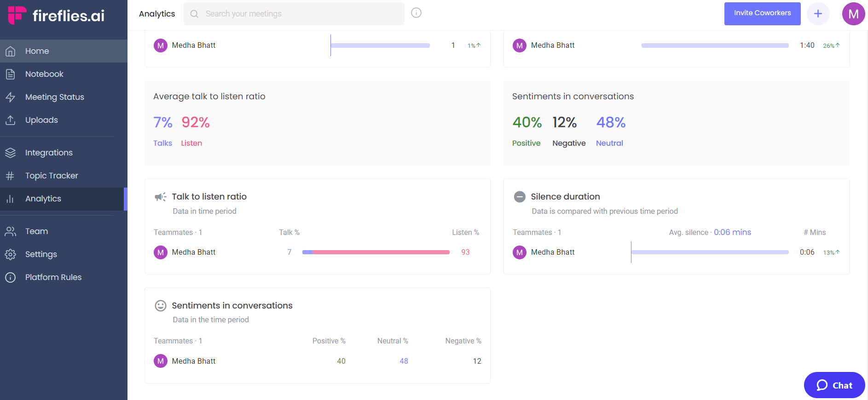Go to the Team page
The image size is (868, 400).
[x=36, y=231]
